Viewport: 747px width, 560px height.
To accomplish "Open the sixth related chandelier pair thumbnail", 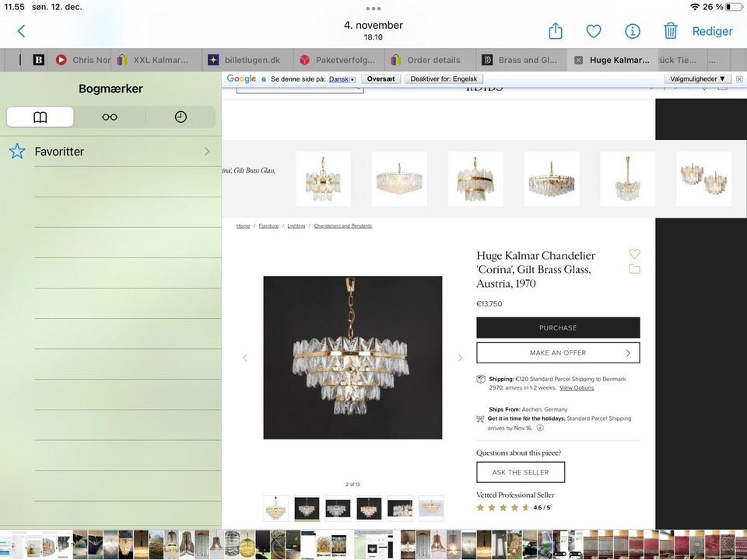I will [703, 179].
